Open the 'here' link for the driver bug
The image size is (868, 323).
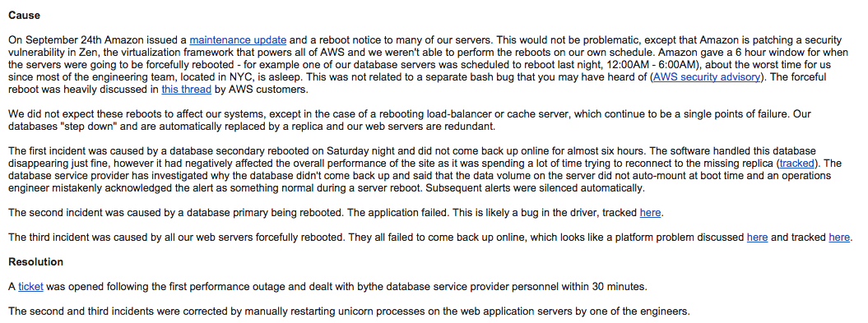point(651,212)
